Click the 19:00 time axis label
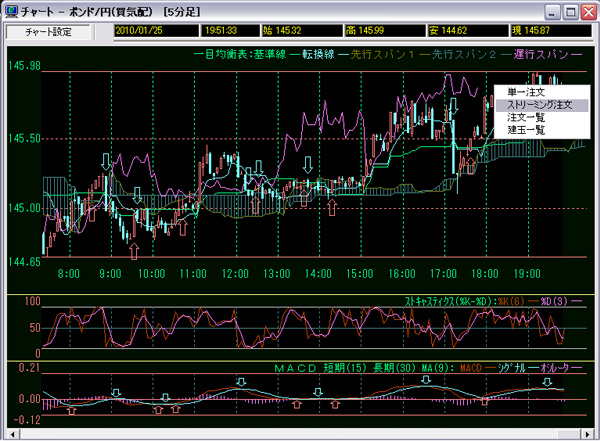 (527, 274)
